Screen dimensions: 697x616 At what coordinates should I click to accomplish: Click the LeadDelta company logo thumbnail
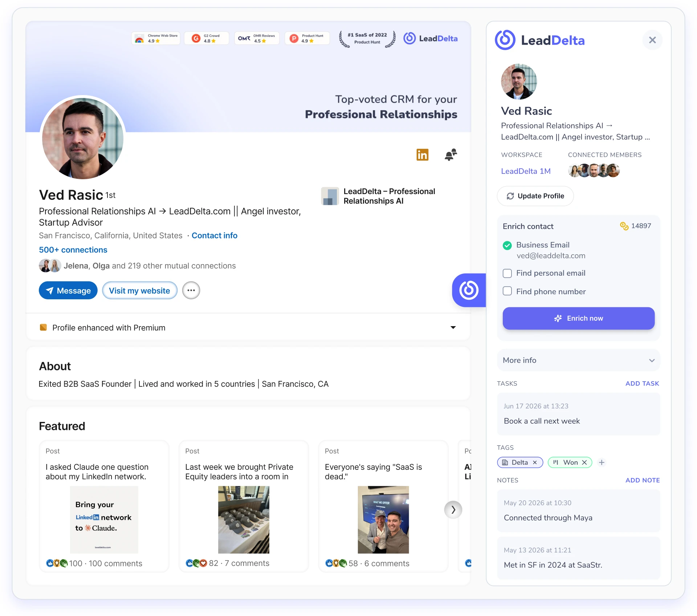[x=330, y=196]
